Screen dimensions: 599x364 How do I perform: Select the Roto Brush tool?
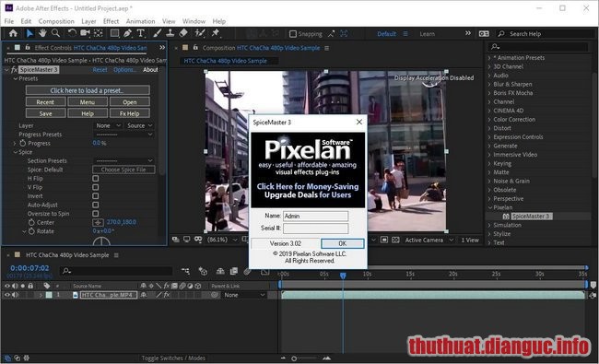[x=200, y=33]
